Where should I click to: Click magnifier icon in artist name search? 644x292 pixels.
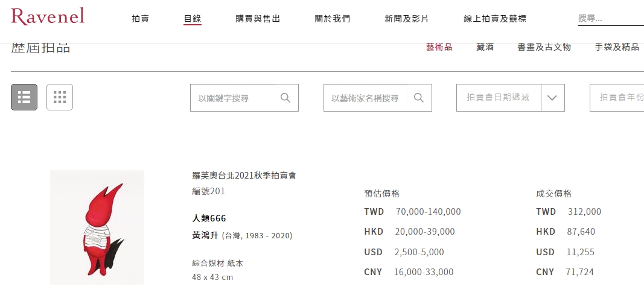[418, 98]
